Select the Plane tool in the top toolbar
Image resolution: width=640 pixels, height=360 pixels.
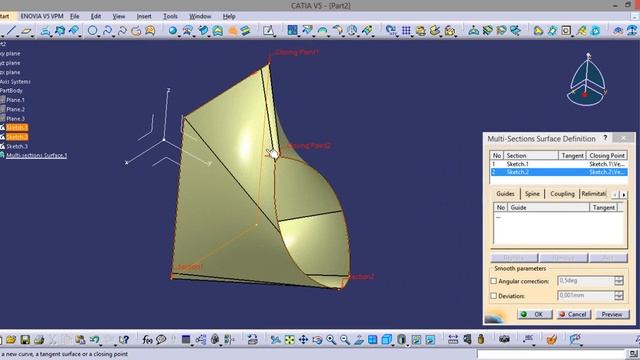26,31
